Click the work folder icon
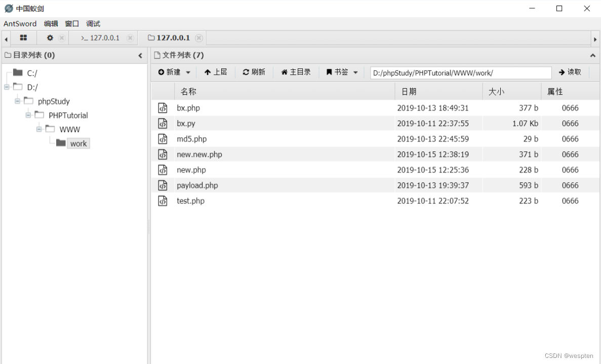The width and height of the screenshot is (601, 364). (61, 143)
